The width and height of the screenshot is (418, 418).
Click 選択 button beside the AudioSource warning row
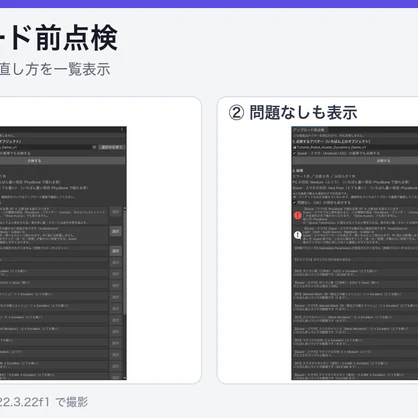[x=116, y=231]
